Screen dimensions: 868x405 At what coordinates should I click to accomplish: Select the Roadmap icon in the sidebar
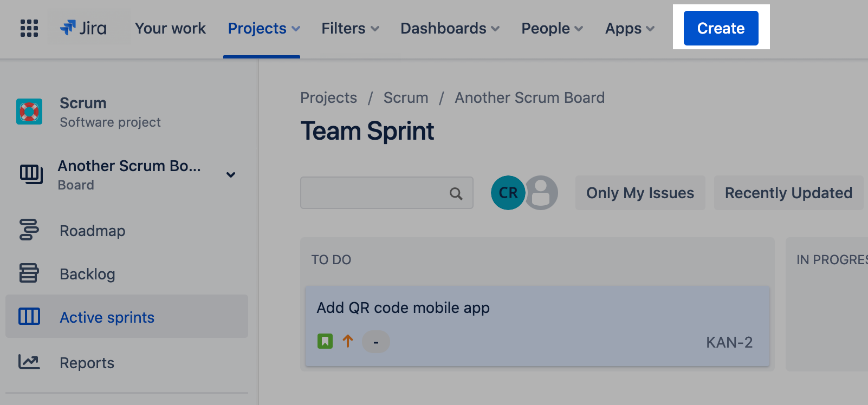(29, 231)
